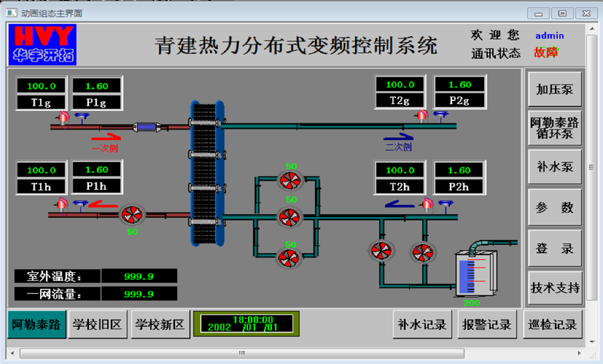Click the pressure gauge below P1g
Viewport: 603px width, 364px height.
(81, 118)
